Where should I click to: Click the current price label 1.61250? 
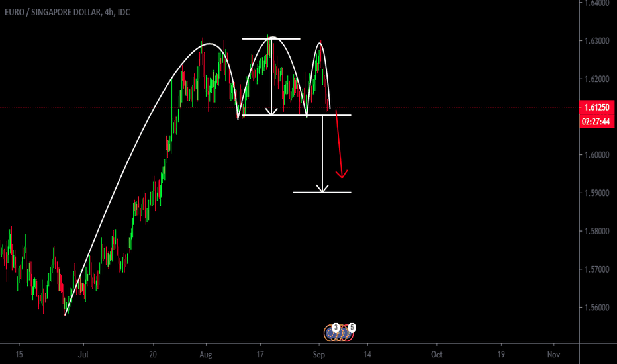point(596,107)
